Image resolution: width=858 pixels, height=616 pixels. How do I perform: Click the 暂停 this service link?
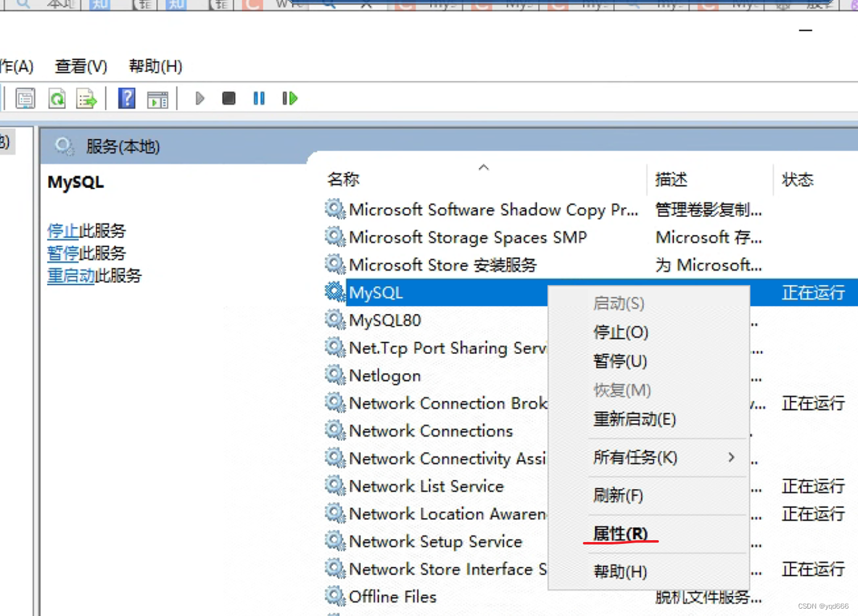tap(63, 253)
